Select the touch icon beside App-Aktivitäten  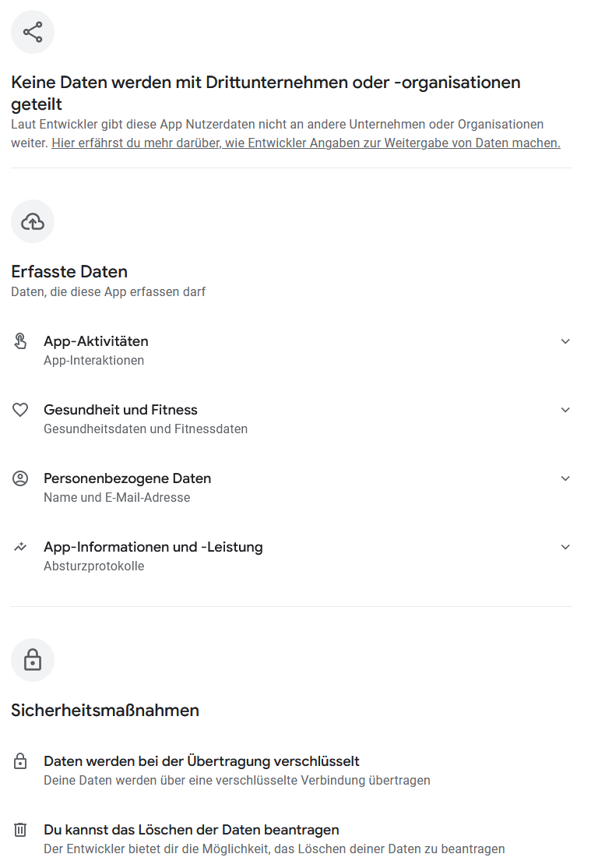pyautogui.click(x=19, y=341)
